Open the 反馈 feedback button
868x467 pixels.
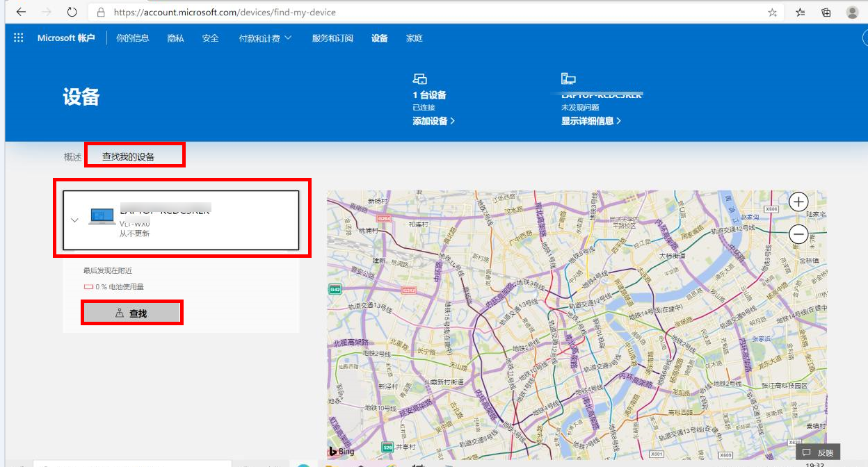pos(817,452)
